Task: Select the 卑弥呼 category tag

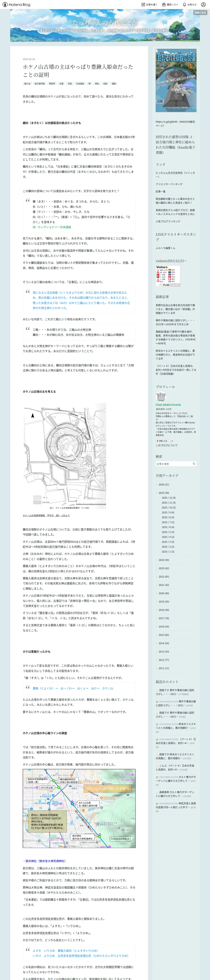Action: (x=52, y=84)
